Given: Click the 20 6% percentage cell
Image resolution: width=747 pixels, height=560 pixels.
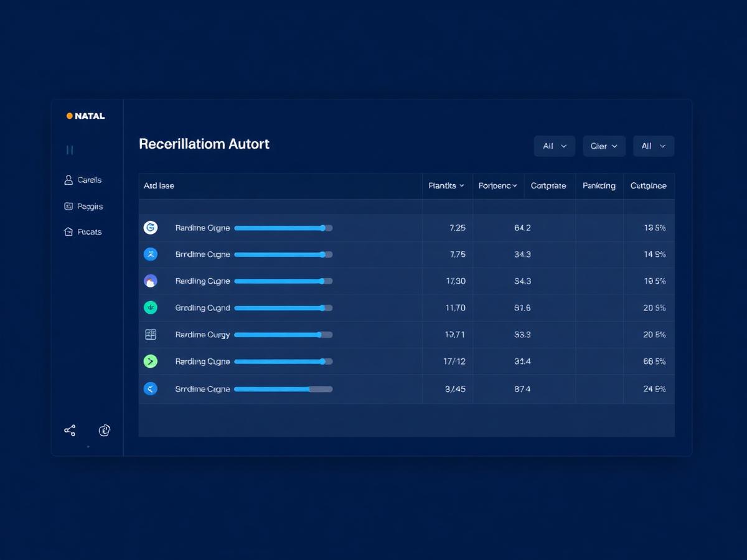Looking at the screenshot, I should pyautogui.click(x=655, y=335).
